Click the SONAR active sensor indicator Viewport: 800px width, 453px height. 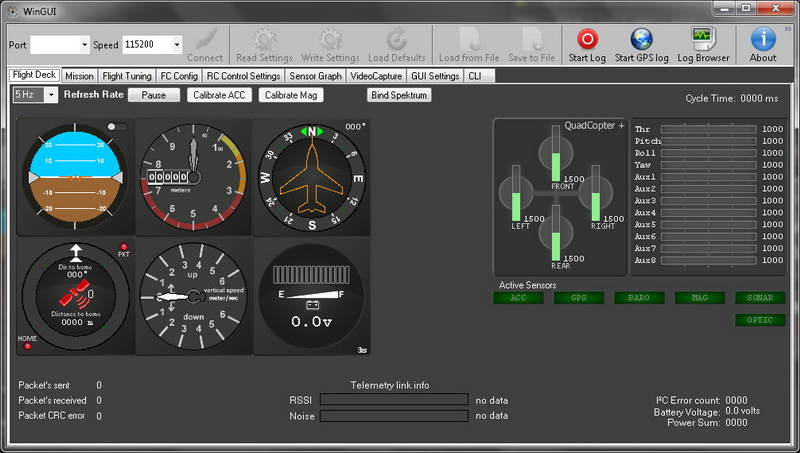pos(760,298)
